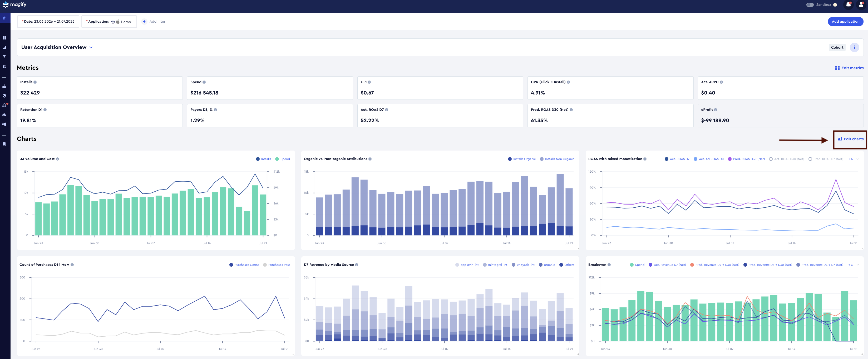This screenshot has width=868, height=359.
Task: Toggle Purchases Count legend series
Action: point(244,265)
